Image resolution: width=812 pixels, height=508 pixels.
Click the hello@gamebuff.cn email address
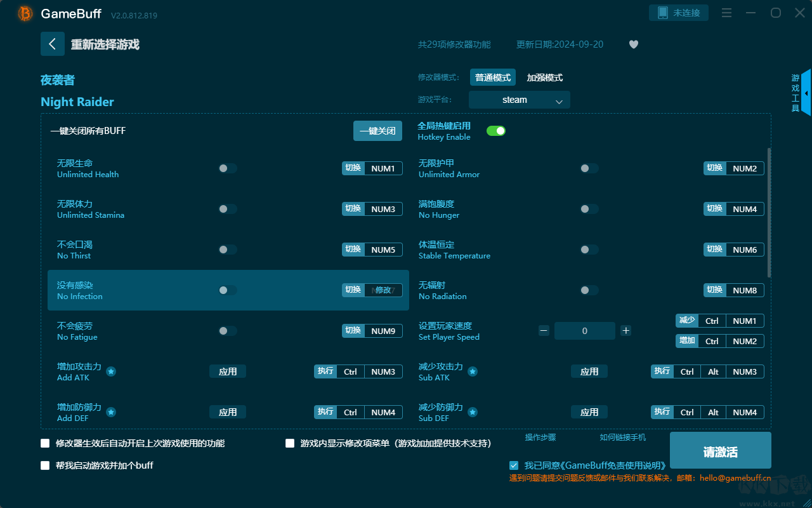coord(735,478)
